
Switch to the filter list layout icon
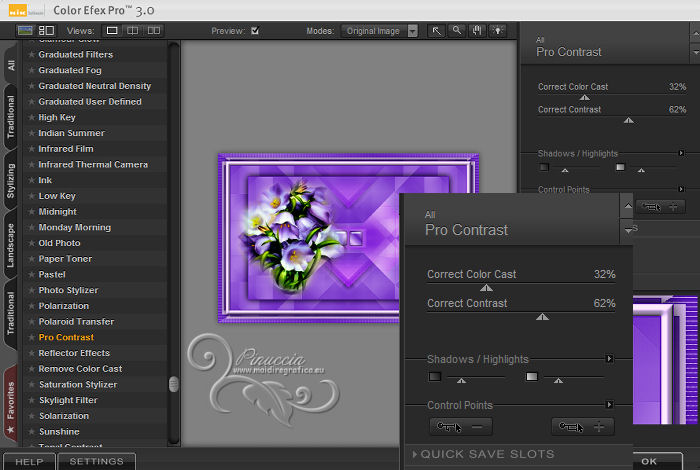(46, 30)
